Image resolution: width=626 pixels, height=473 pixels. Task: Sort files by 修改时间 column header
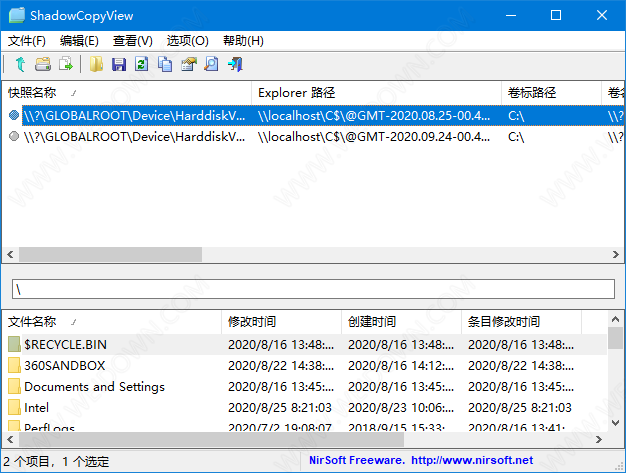coord(281,322)
